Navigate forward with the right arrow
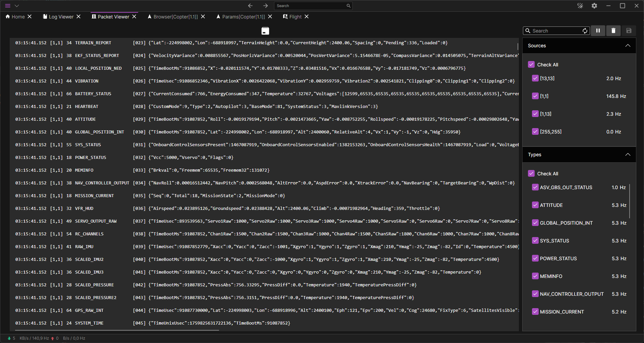Viewport: 644px width, 343px height. click(265, 6)
